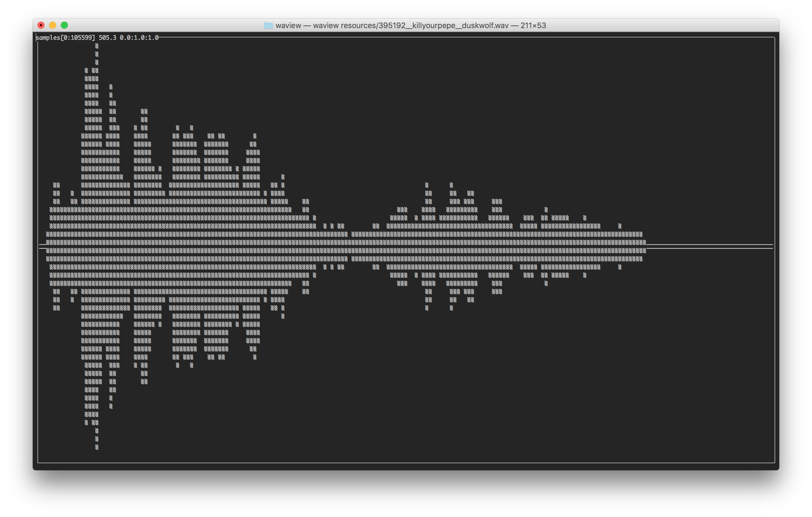This screenshot has width=812, height=517.
Task: Click isolated block at waveform's far right end
Action: tap(620, 226)
